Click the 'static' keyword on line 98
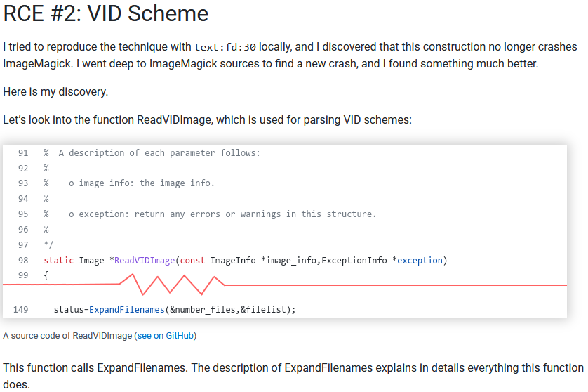 pyautogui.click(x=58, y=260)
